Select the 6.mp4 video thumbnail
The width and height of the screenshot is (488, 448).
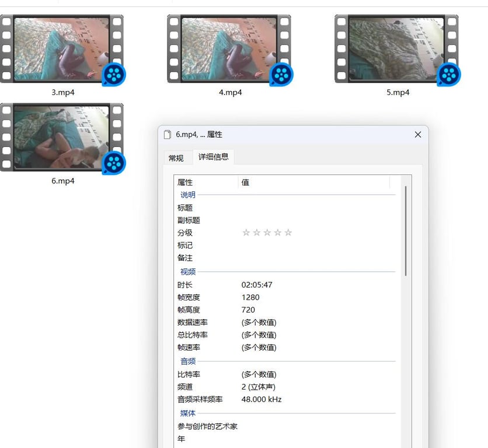click(62, 137)
